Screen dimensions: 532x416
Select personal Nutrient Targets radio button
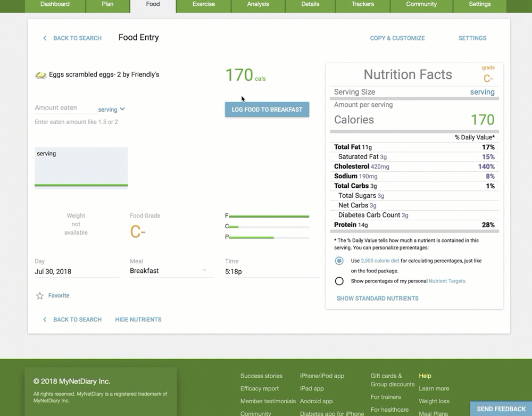pos(339,281)
